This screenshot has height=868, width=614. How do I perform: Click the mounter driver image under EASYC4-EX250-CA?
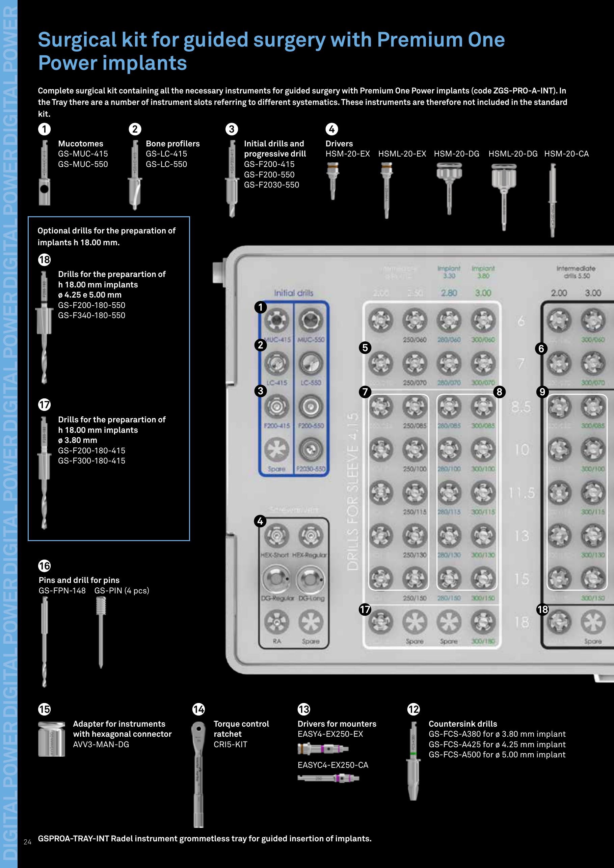pyautogui.click(x=328, y=778)
